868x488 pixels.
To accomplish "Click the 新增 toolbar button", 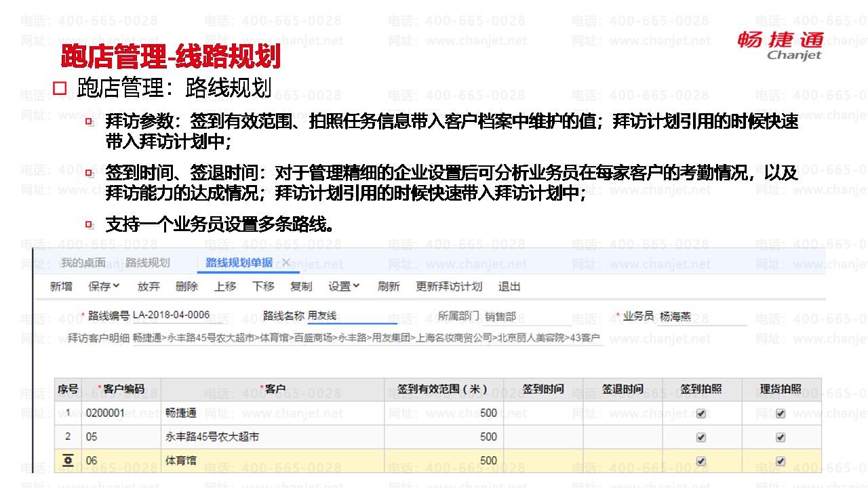I will (61, 287).
